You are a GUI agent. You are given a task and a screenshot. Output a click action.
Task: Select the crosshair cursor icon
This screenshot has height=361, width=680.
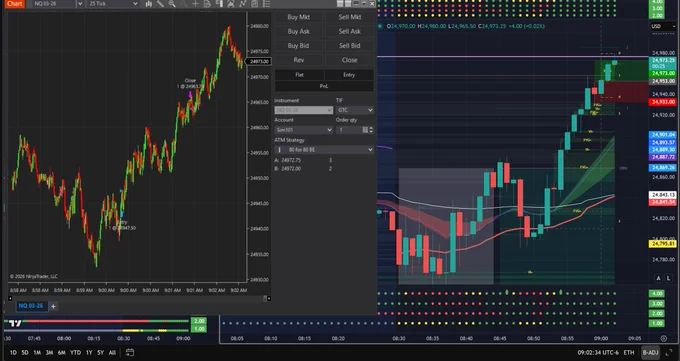(196, 4)
